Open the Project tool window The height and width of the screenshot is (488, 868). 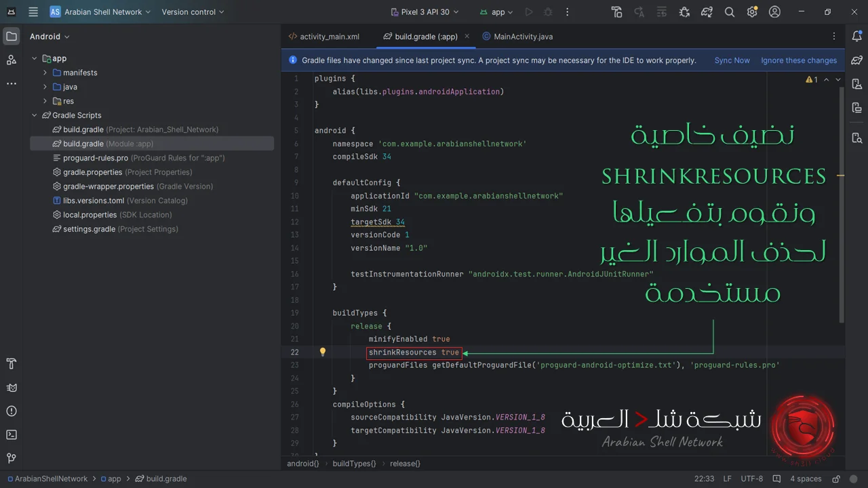coord(11,37)
